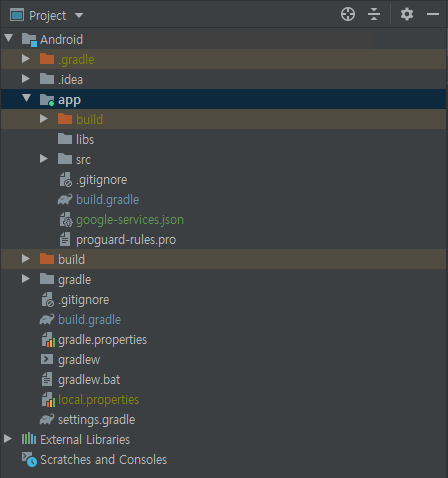Viewport: 448px width, 478px height.
Task: Select the src folder name
Action: pos(83,160)
